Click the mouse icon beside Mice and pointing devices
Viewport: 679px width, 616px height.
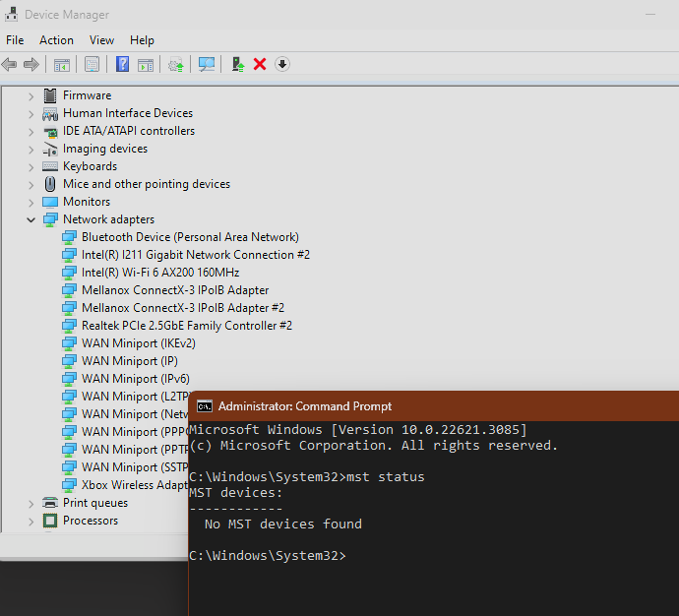(50, 184)
